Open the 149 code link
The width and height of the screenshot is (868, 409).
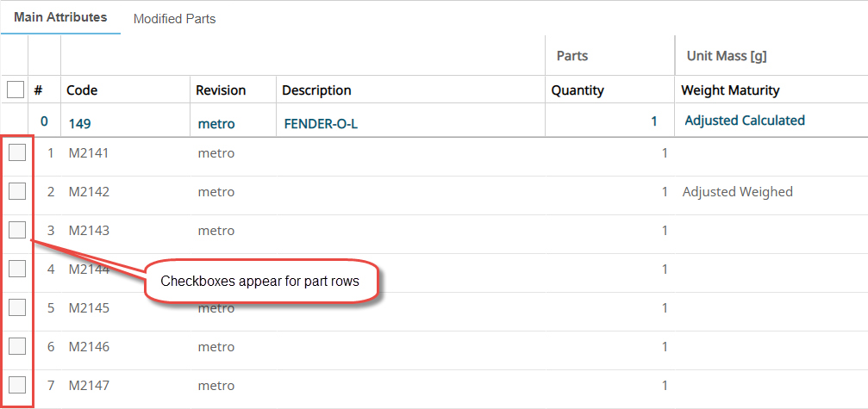coord(80,124)
